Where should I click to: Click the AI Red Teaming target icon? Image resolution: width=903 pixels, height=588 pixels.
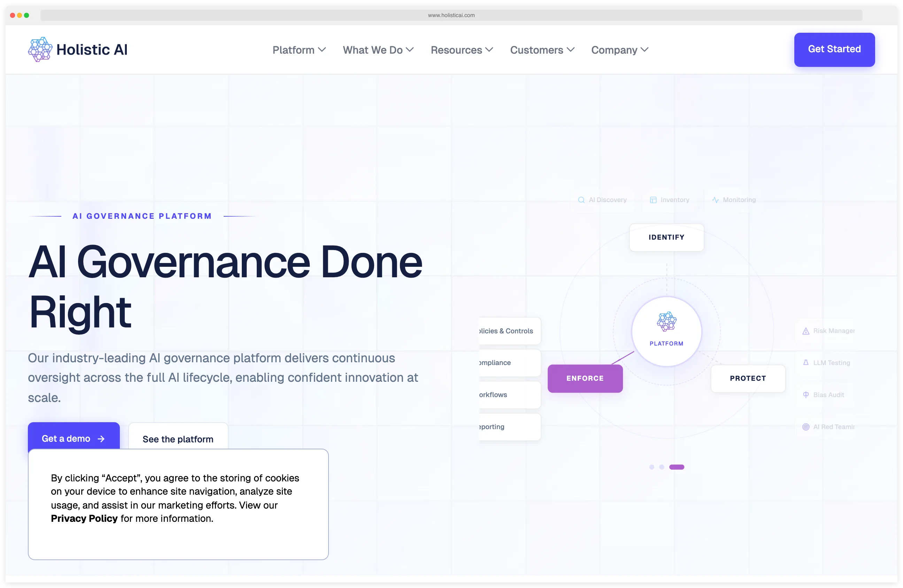click(806, 426)
